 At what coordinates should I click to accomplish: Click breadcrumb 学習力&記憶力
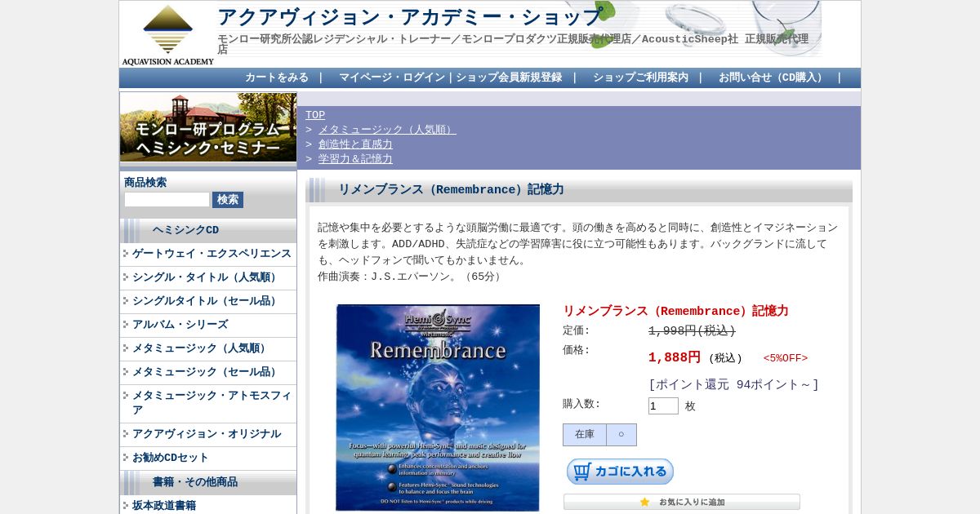355,159
